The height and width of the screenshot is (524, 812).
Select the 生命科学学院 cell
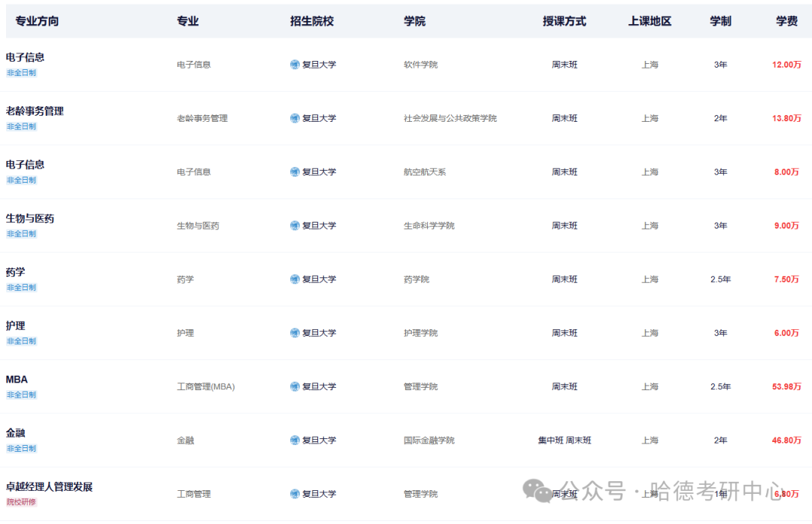point(429,226)
